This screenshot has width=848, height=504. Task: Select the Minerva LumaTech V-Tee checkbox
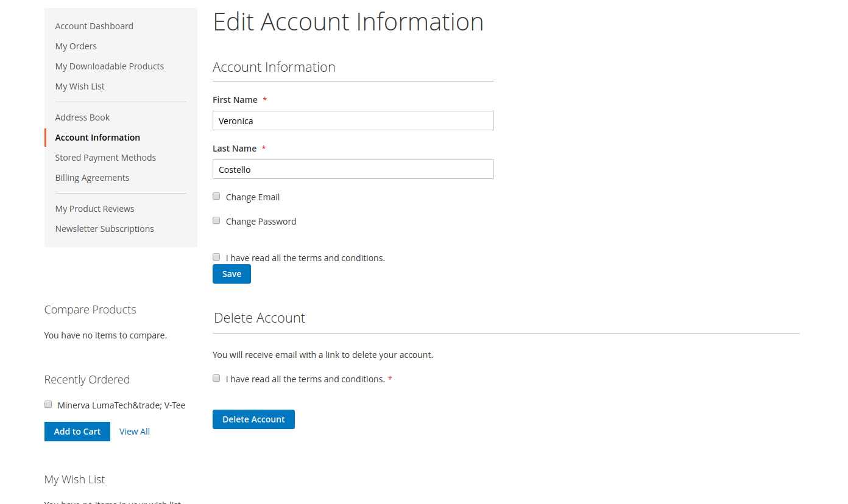tap(48, 405)
